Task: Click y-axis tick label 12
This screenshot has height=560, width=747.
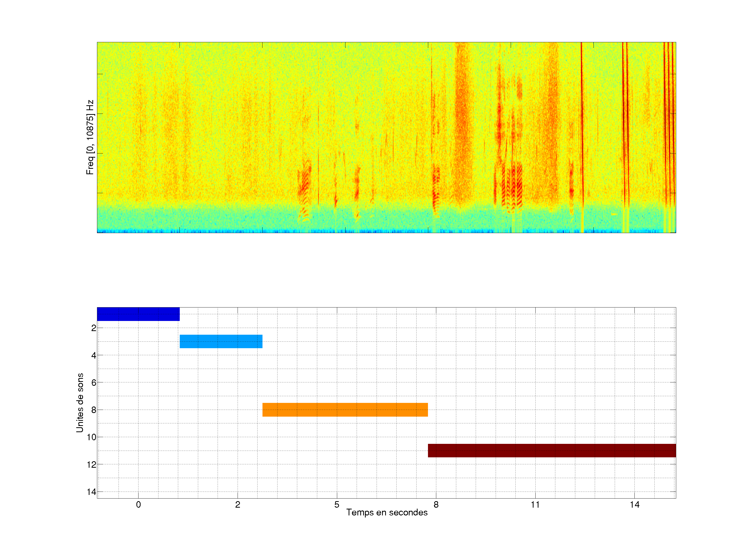Action: [x=92, y=465]
